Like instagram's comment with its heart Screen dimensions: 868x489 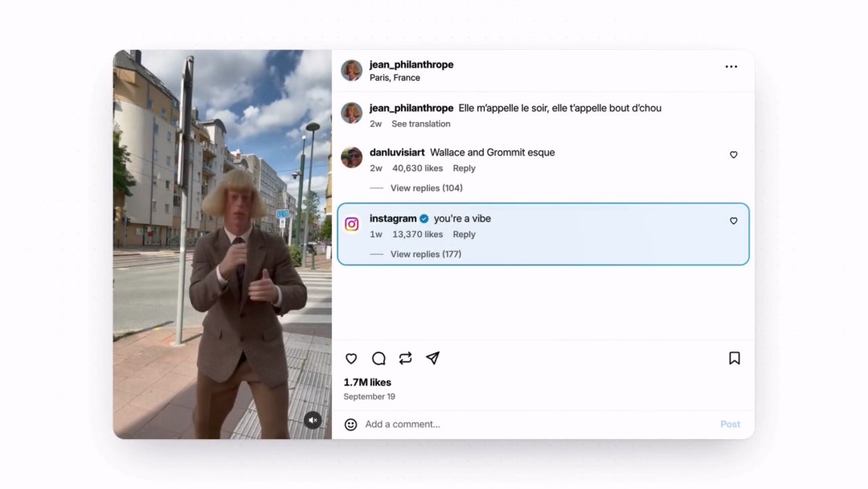click(x=734, y=221)
